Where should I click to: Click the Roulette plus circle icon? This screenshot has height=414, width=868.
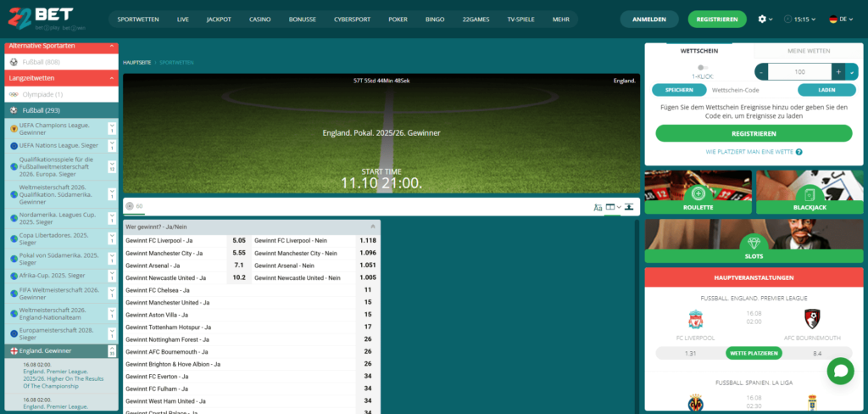point(698,194)
